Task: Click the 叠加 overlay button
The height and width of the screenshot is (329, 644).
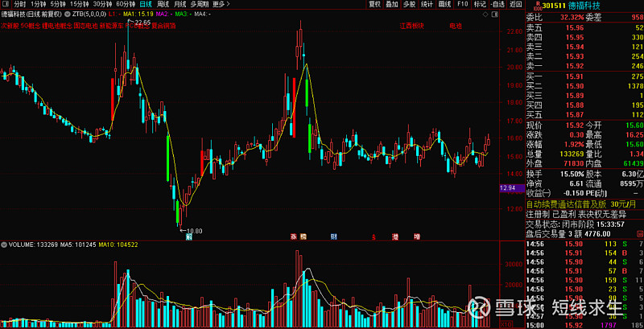Action: coord(391,5)
